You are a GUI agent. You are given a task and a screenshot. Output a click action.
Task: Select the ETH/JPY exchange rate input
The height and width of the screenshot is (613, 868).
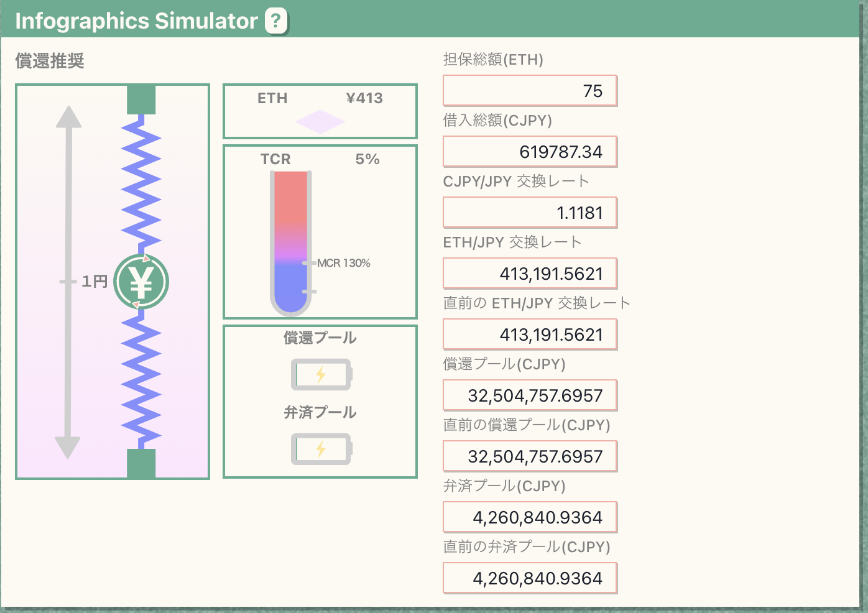coord(529,274)
